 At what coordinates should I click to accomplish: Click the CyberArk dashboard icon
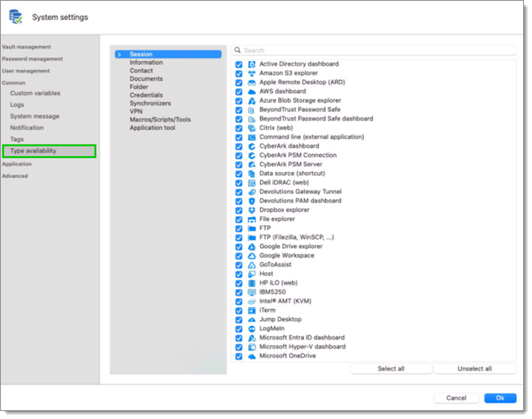pyautogui.click(x=252, y=146)
